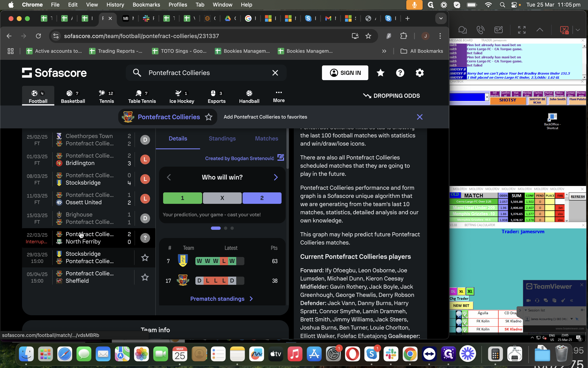Collapse the TeamViewer toolbar with up chevron
Viewport: 588px width, 368px height.
539,30
